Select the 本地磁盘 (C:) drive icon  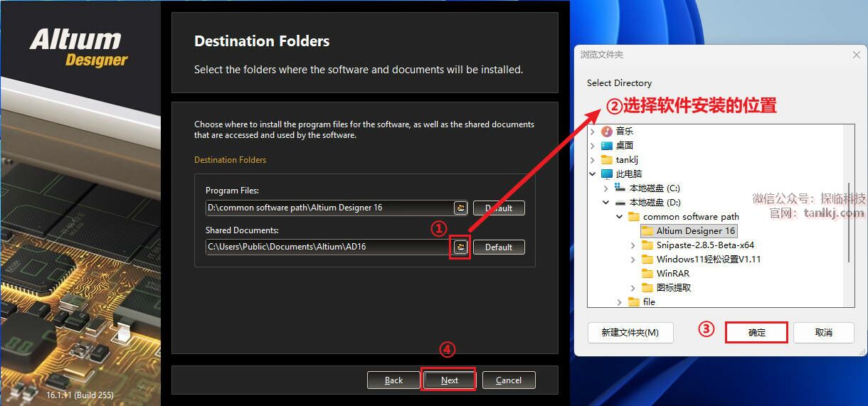(620, 188)
